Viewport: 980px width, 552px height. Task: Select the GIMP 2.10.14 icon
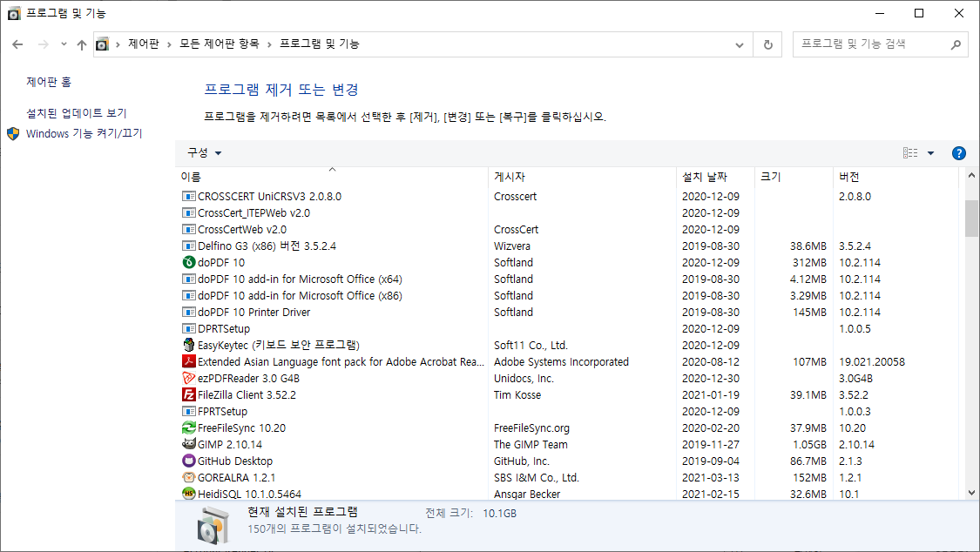[x=189, y=444]
